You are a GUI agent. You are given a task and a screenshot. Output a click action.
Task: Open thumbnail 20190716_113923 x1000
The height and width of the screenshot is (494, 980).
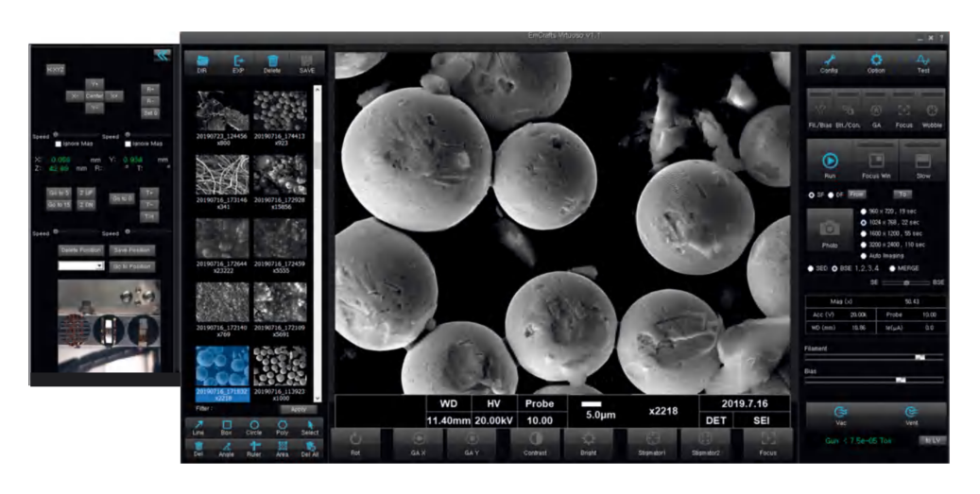tap(280, 371)
